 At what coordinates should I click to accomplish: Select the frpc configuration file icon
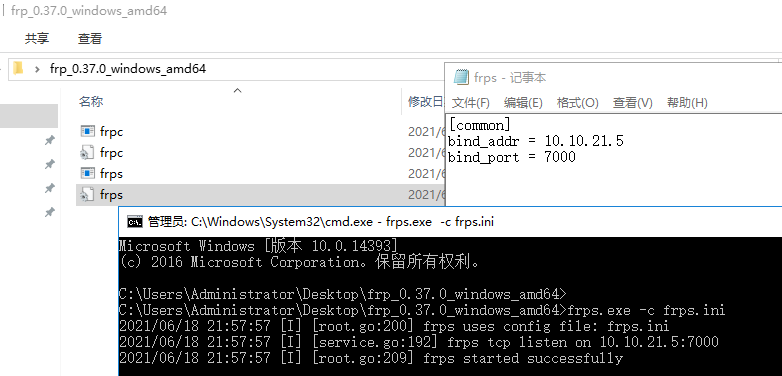[x=87, y=152]
